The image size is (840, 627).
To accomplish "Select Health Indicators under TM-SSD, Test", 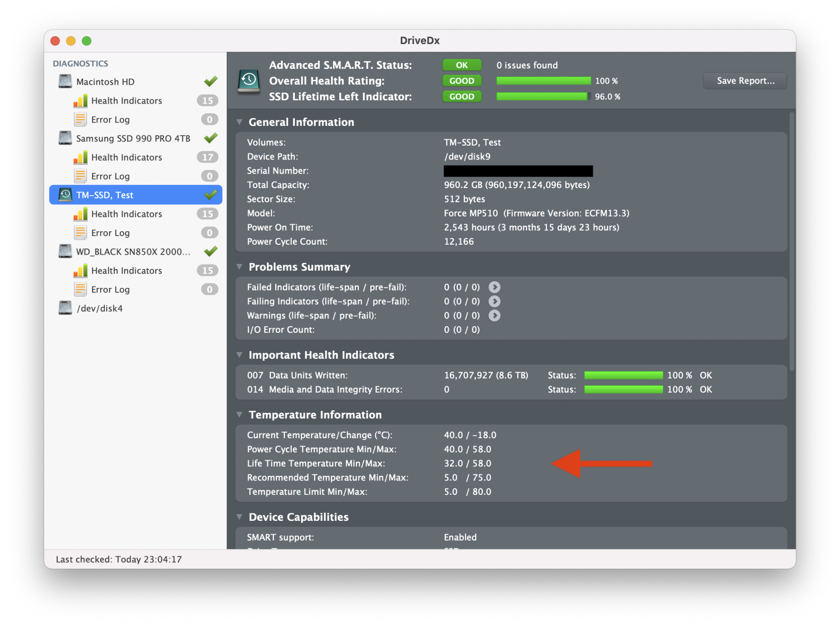I will 126,214.
